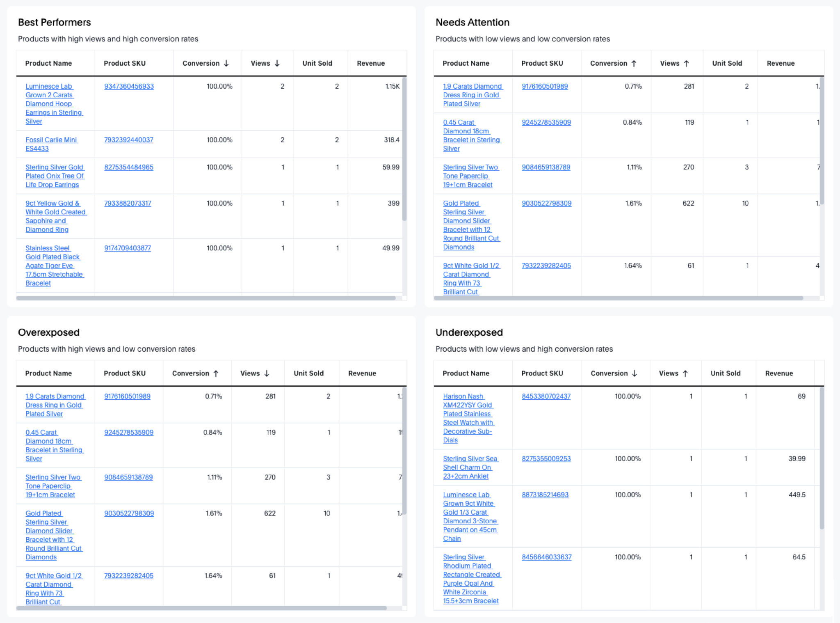Viewport: 840px width, 623px height.
Task: Open SKU 9347360456933 link
Action: 129,86
